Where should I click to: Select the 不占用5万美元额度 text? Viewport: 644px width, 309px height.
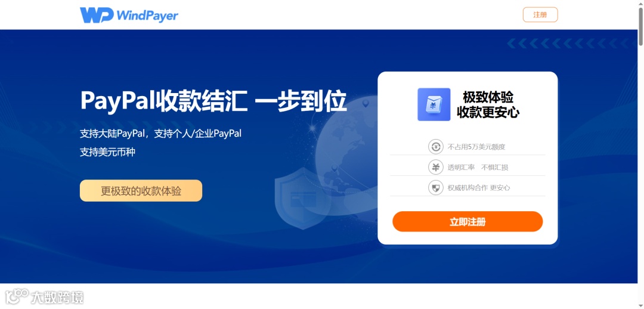point(476,147)
